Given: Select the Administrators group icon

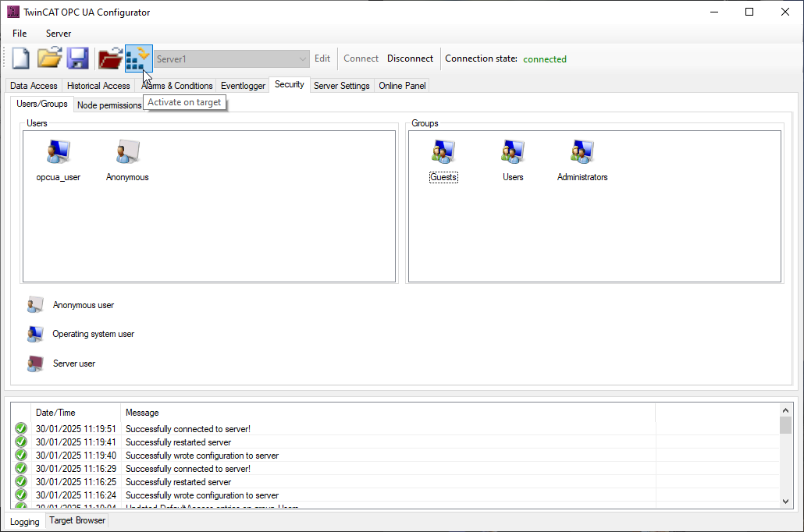Looking at the screenshot, I should pyautogui.click(x=582, y=153).
